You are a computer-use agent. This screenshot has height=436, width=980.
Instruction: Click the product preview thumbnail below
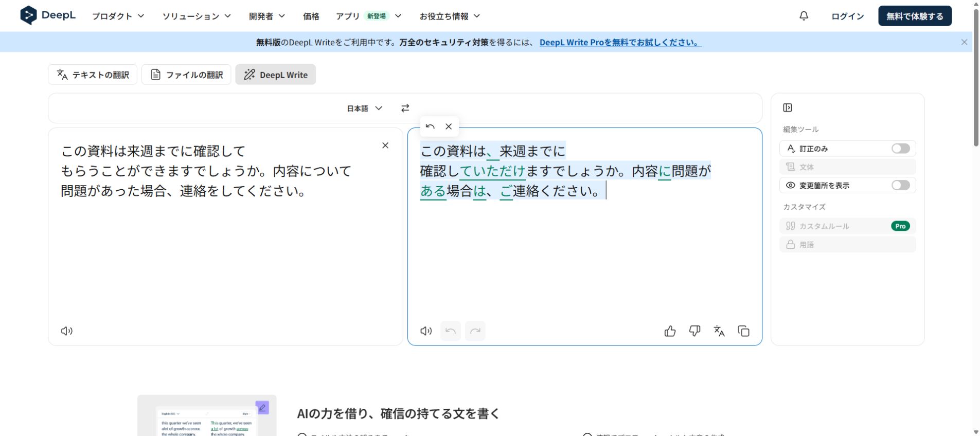(x=207, y=415)
